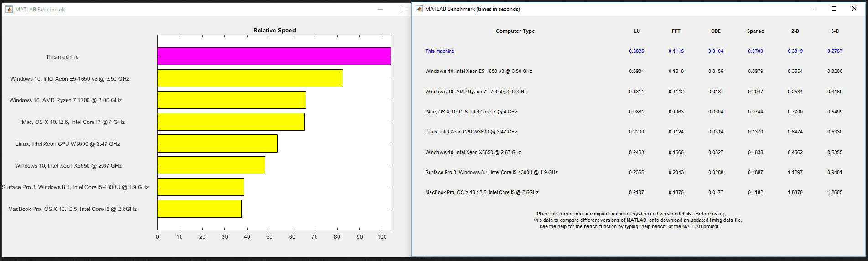Click 3-D value 0.5330 in Linux row

835,132
